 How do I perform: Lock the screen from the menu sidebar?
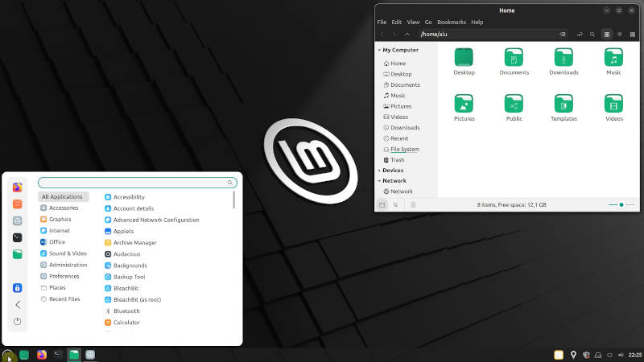click(17, 288)
